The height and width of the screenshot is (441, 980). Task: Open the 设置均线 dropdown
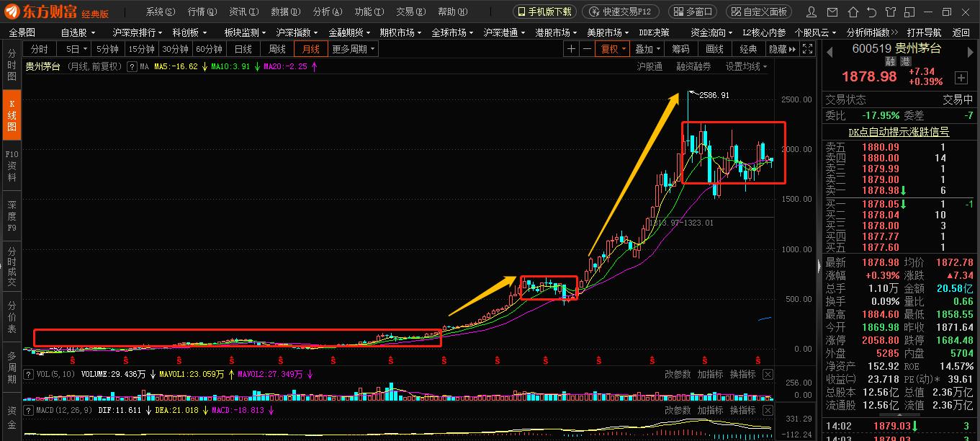click(x=746, y=66)
